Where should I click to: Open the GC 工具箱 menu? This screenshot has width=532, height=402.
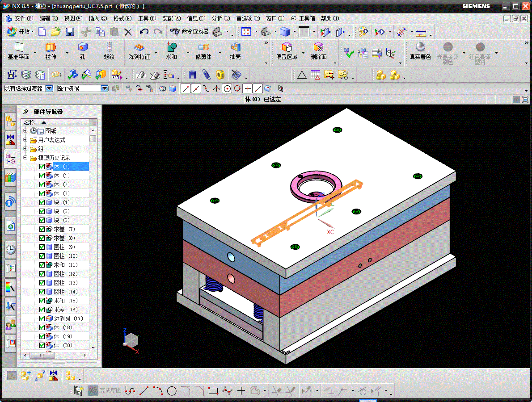(x=303, y=18)
